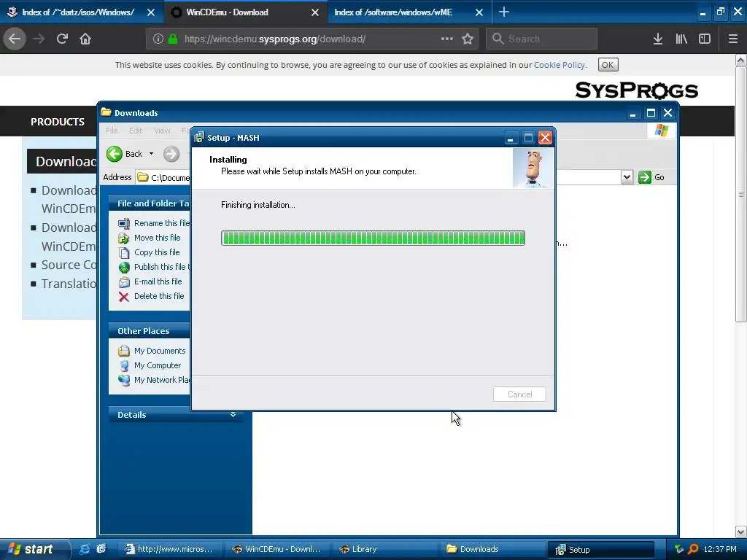Bookmark this page with star icon
This screenshot has width=747, height=560.
tap(468, 39)
